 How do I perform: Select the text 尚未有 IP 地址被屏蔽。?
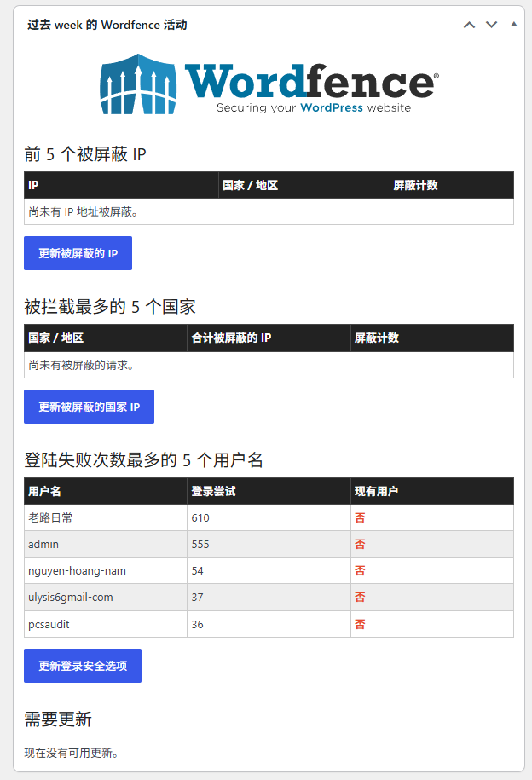pyautogui.click(x=83, y=212)
